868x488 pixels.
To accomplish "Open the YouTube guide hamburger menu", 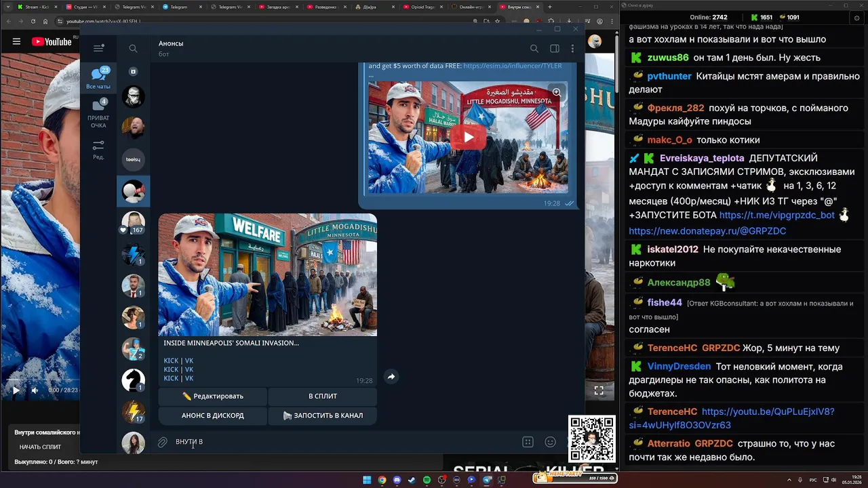I will 16,41.
